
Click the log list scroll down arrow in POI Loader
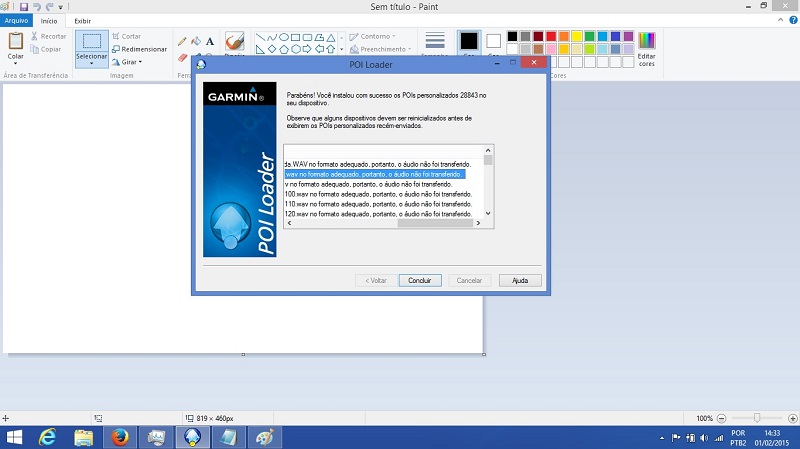(488, 213)
